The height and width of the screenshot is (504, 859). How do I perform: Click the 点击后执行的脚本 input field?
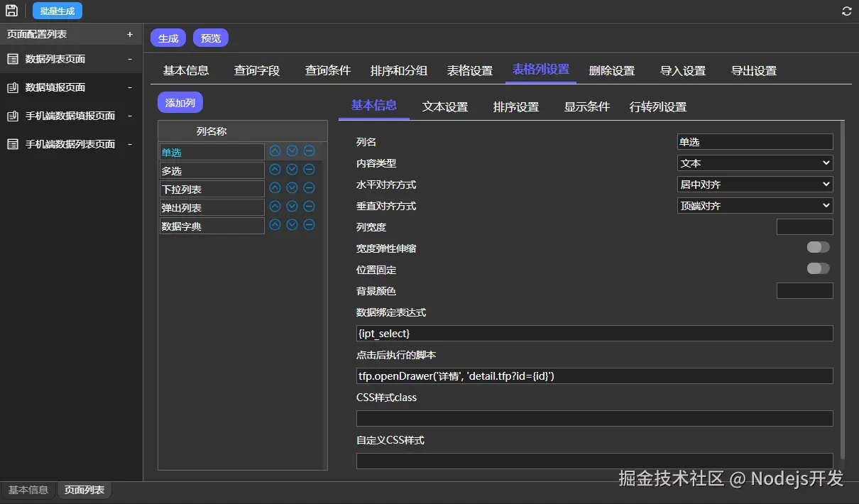(595, 376)
